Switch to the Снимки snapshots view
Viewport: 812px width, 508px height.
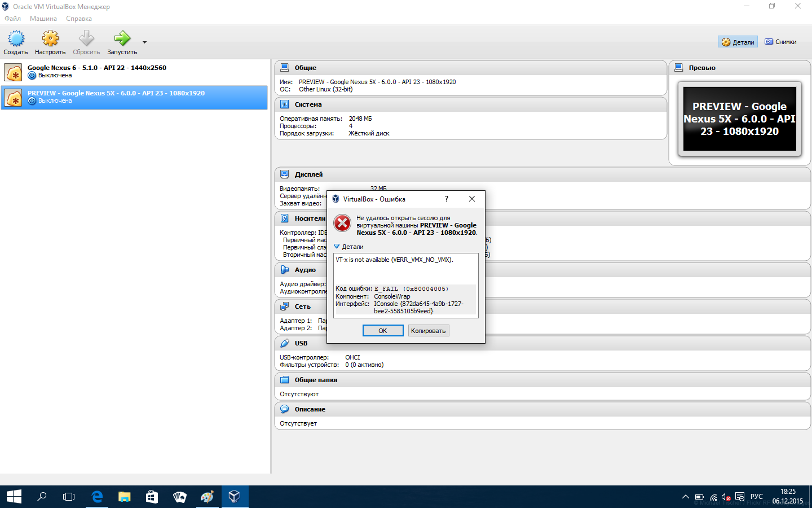[781, 42]
